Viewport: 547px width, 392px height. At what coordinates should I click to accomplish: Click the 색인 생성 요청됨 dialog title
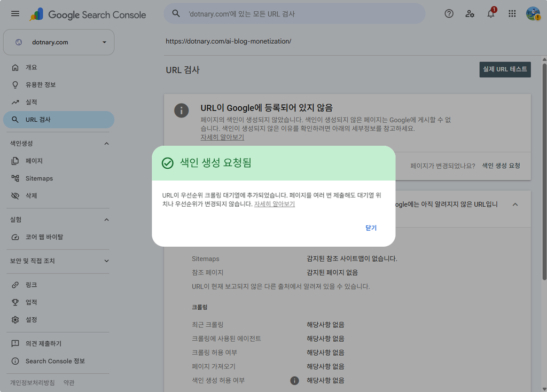pyautogui.click(x=216, y=163)
